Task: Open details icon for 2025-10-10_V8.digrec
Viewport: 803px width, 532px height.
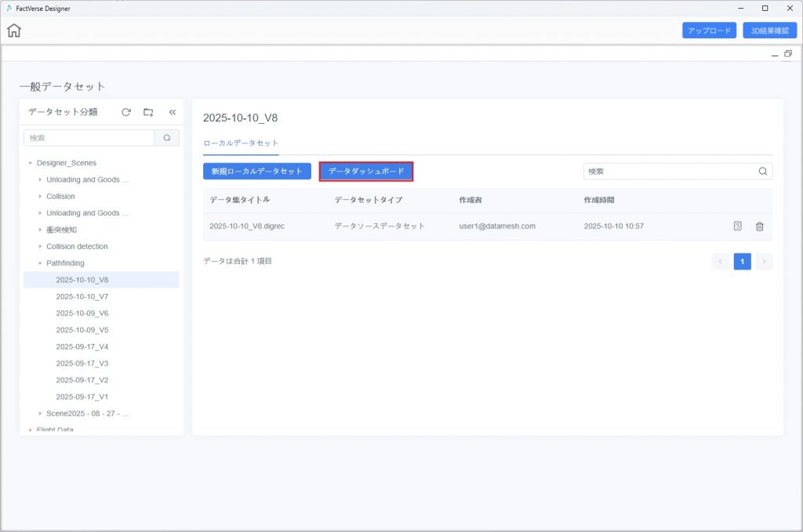Action: 737,226
